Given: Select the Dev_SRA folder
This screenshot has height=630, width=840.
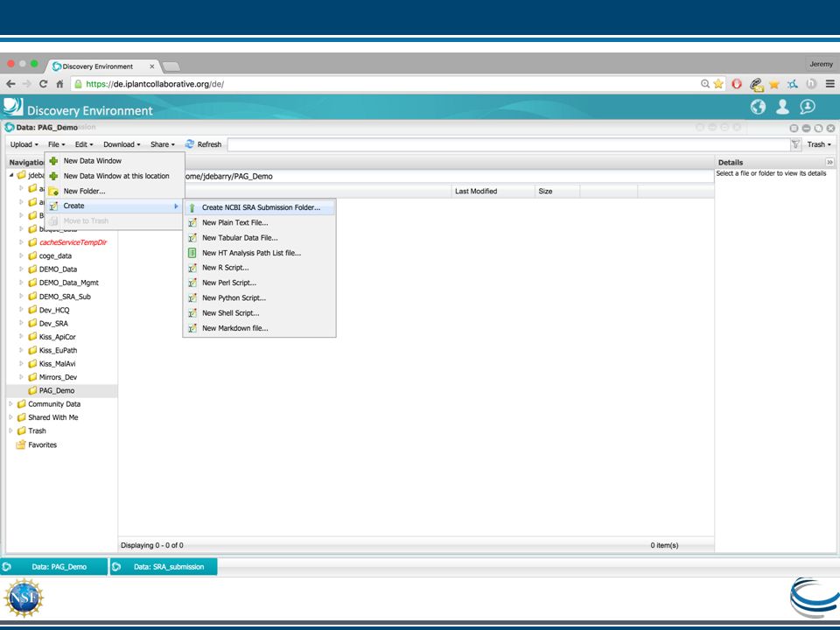Looking at the screenshot, I should coord(53,324).
